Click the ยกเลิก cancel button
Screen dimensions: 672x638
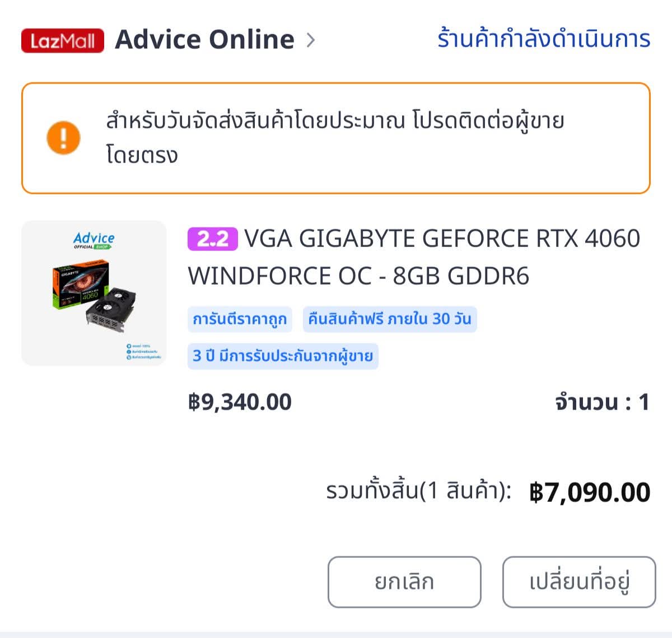point(404,582)
